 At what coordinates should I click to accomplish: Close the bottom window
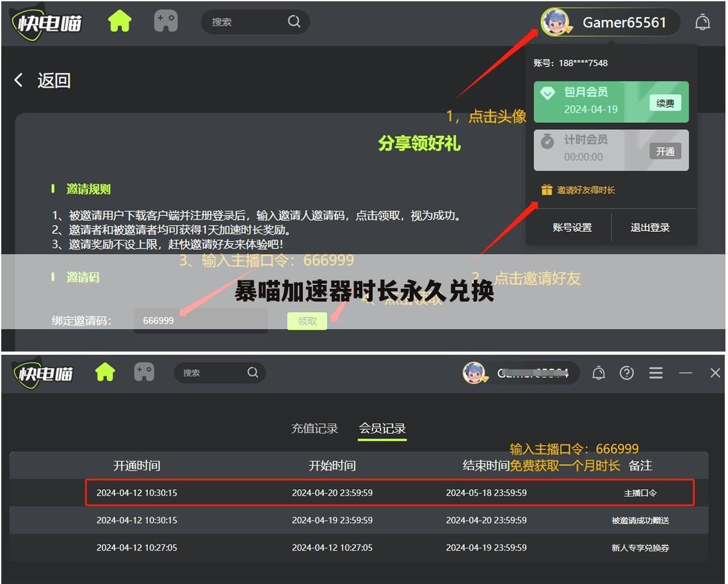pyautogui.click(x=715, y=373)
